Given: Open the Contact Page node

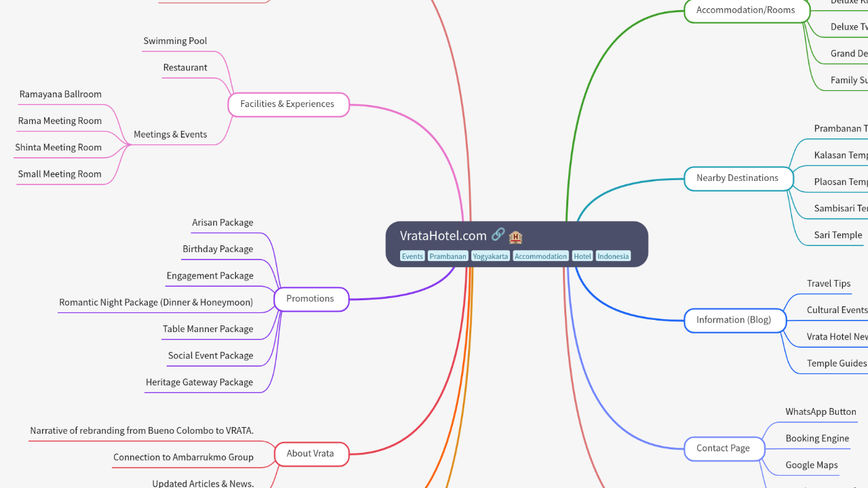Looking at the screenshot, I should (x=724, y=448).
